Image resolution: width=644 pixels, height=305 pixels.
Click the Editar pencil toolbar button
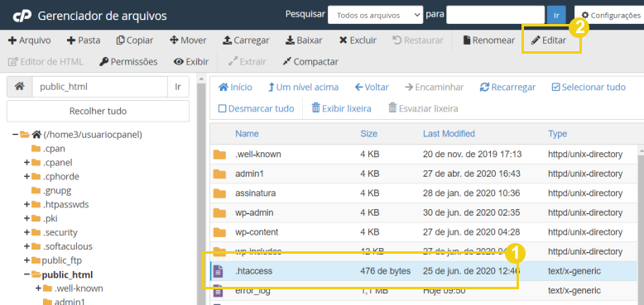click(548, 41)
